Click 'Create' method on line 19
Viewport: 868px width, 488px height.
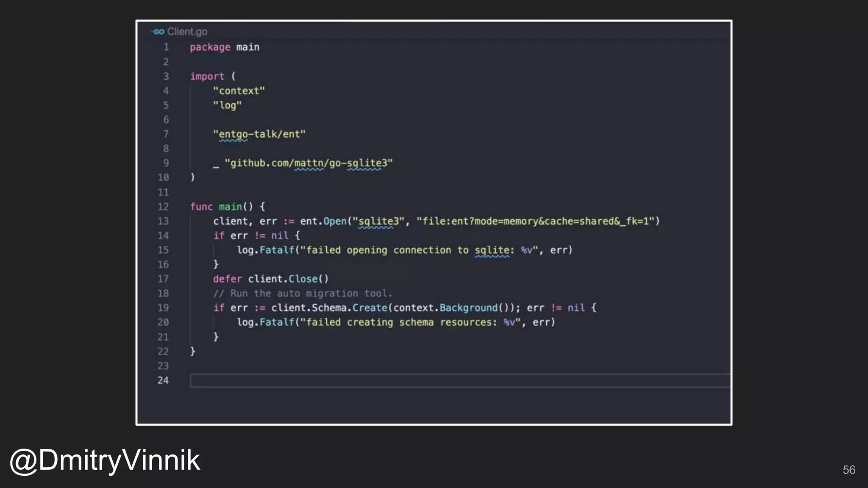pyautogui.click(x=370, y=308)
